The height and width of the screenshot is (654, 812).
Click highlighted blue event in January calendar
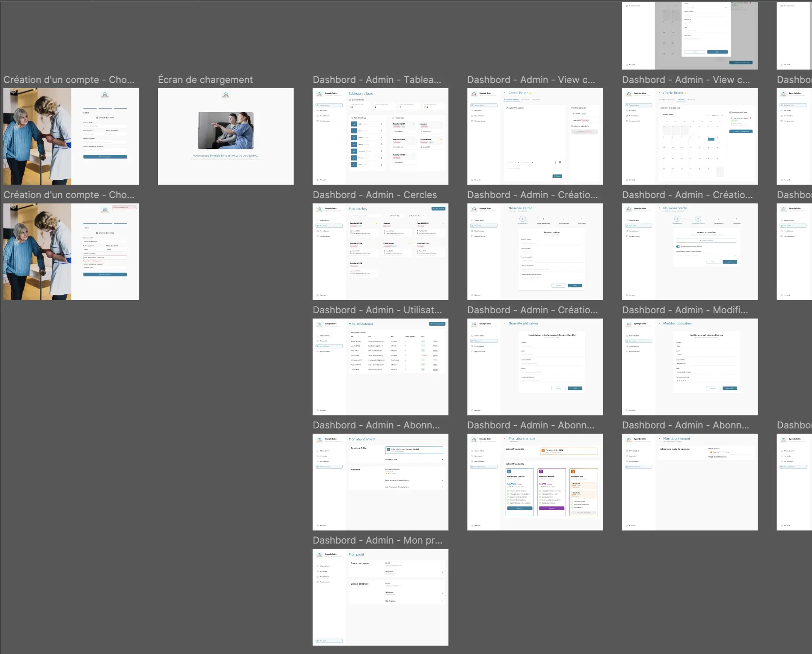tap(711, 139)
